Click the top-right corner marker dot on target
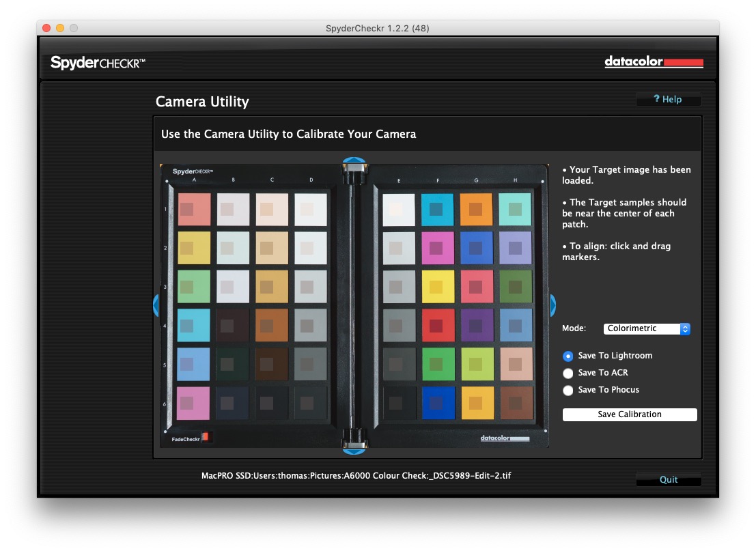This screenshot has height=551, width=756. pyautogui.click(x=542, y=181)
